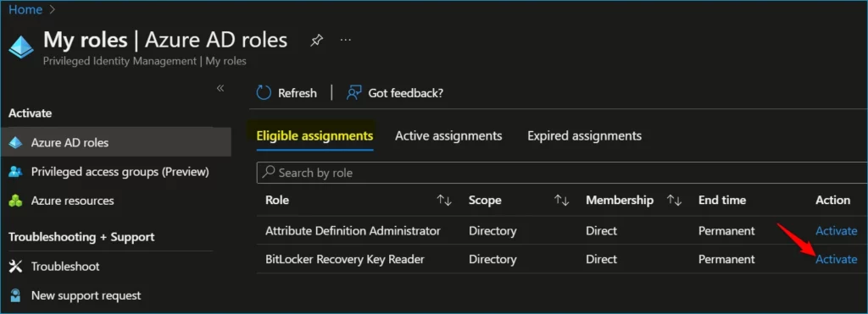
Task: Click Direct membership in BitLocker row
Action: click(601, 259)
